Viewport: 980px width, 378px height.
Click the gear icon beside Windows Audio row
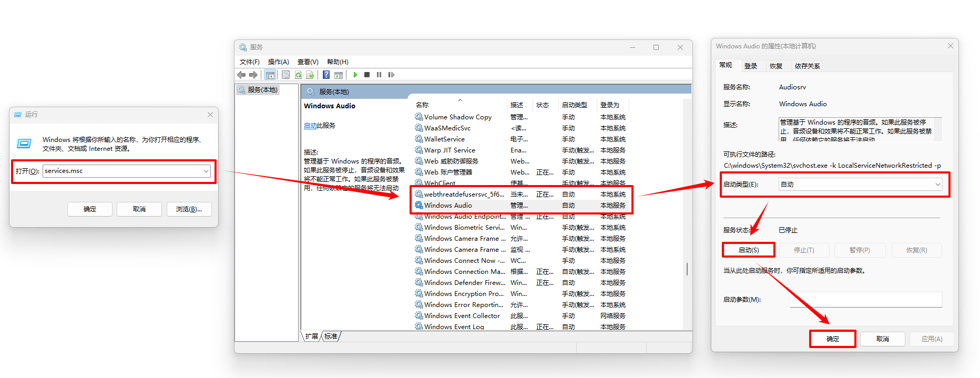(419, 205)
